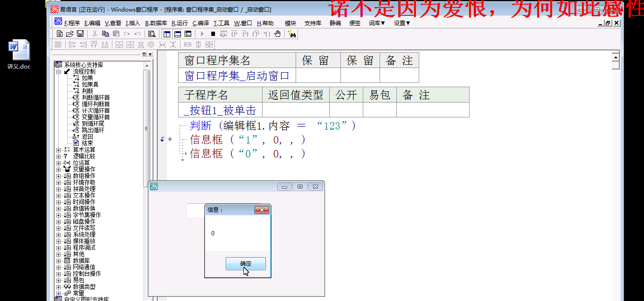The image size is (644, 301).
Task: Run the program using the Run toolbar icon
Action: click(x=202, y=34)
